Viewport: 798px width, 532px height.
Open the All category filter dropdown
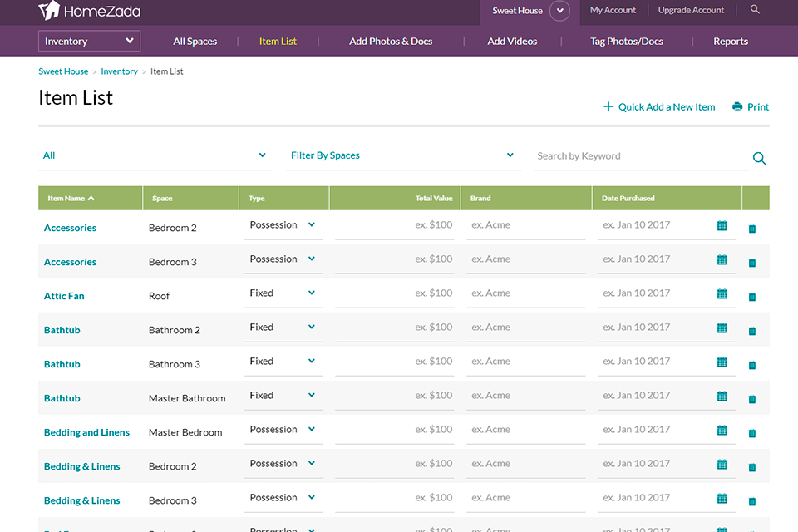coord(155,155)
